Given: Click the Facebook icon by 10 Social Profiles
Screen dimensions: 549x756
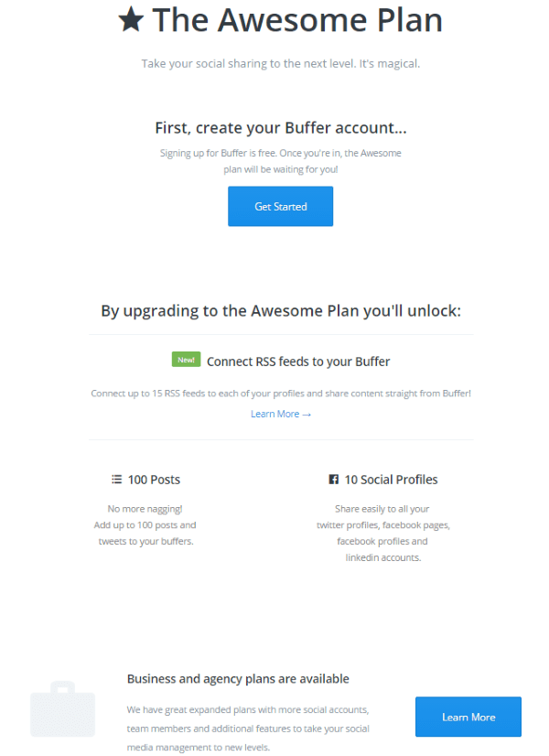Looking at the screenshot, I should coord(334,480).
